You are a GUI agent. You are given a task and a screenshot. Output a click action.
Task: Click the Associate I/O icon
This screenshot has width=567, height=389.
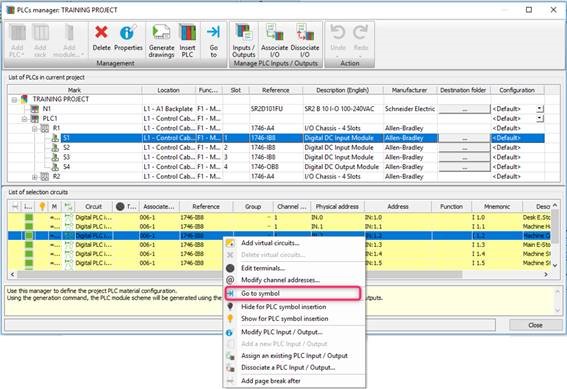(x=274, y=33)
